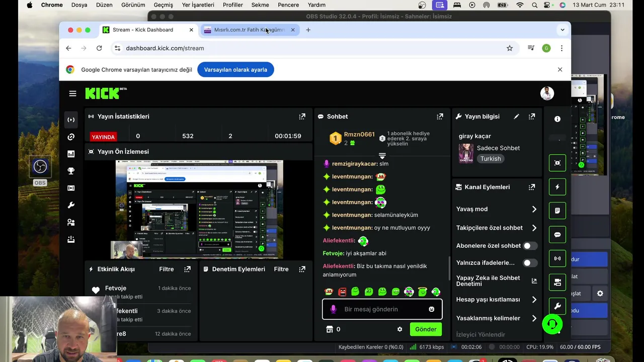
Task: Toggle camera stream info widget in right rail
Action: [x=557, y=283]
